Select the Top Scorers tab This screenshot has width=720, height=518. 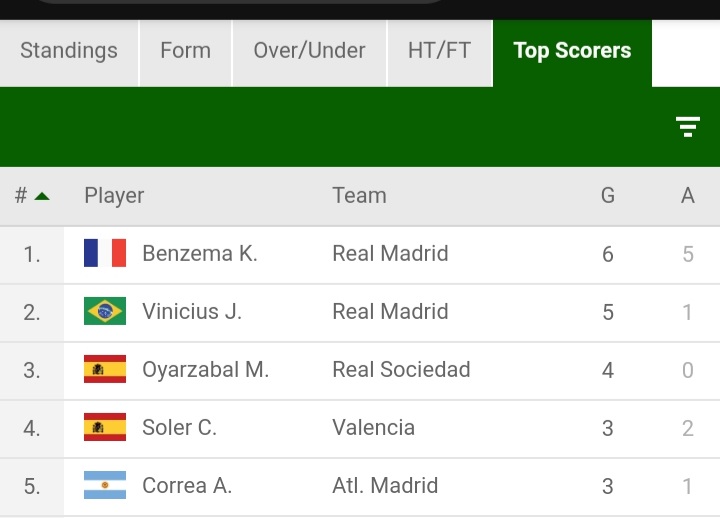pos(572,51)
